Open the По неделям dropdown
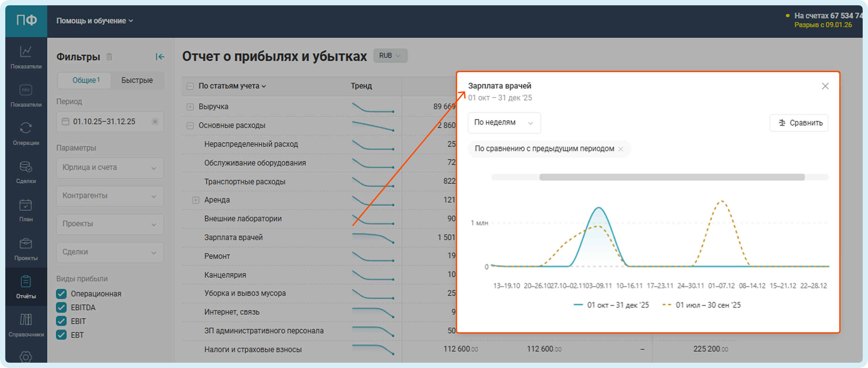The height and width of the screenshot is (368, 868). 504,123
